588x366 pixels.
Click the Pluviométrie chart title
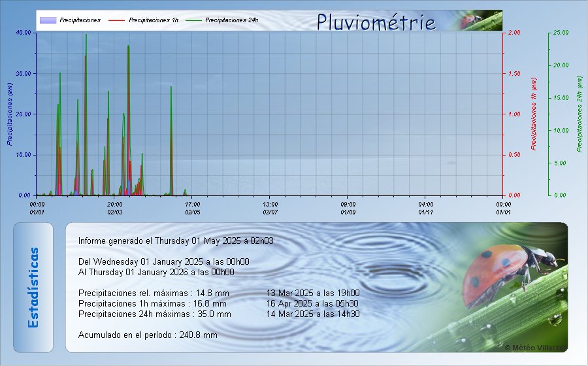[376, 22]
